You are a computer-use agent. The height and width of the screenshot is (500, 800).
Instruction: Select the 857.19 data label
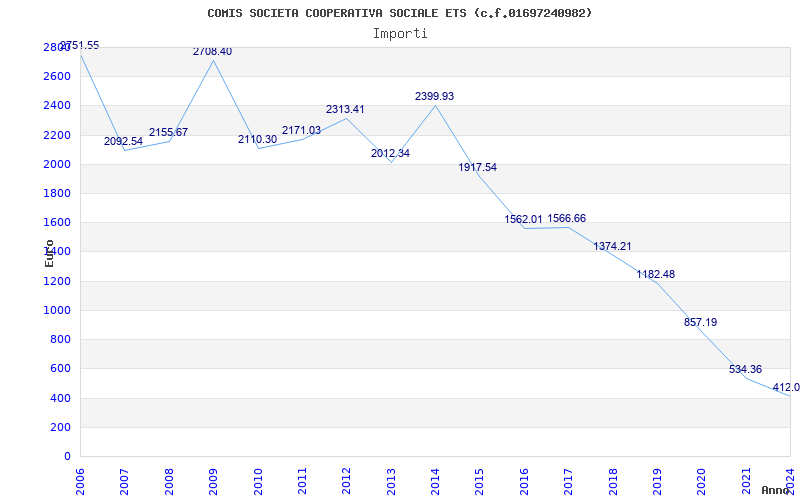[701, 322]
